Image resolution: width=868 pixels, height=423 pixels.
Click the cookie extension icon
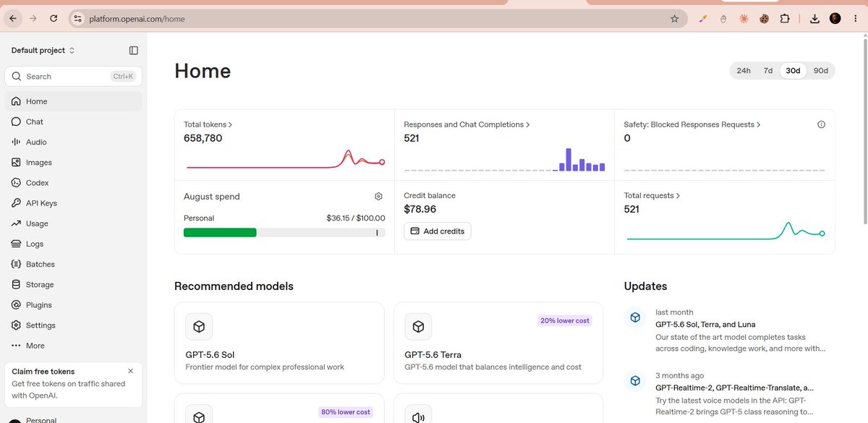[764, 19]
